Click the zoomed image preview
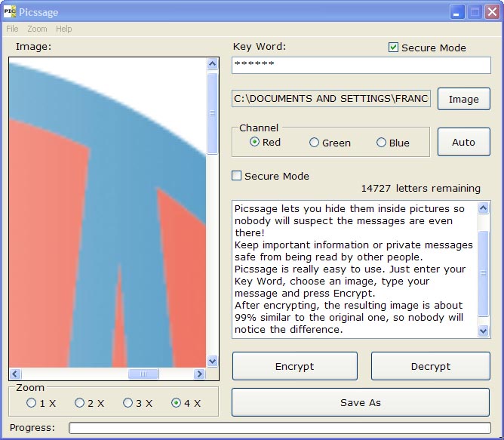Screen dimensions: 504x440 pos(108,213)
